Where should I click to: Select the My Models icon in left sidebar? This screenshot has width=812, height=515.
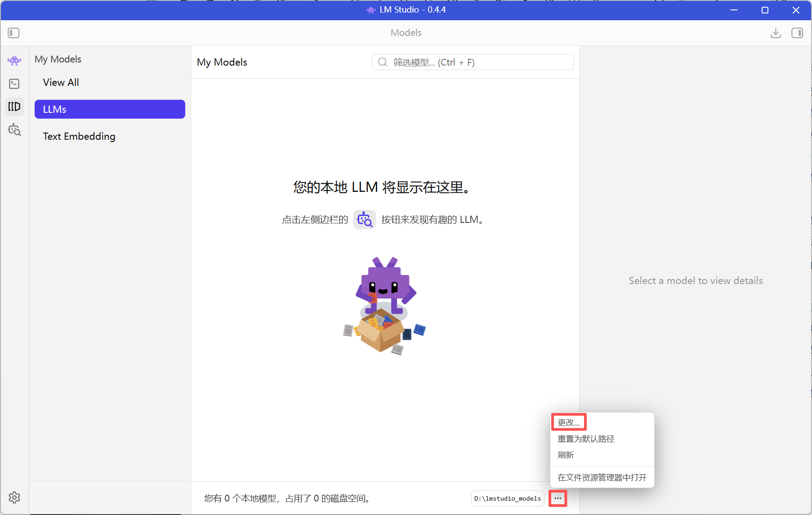[14, 107]
